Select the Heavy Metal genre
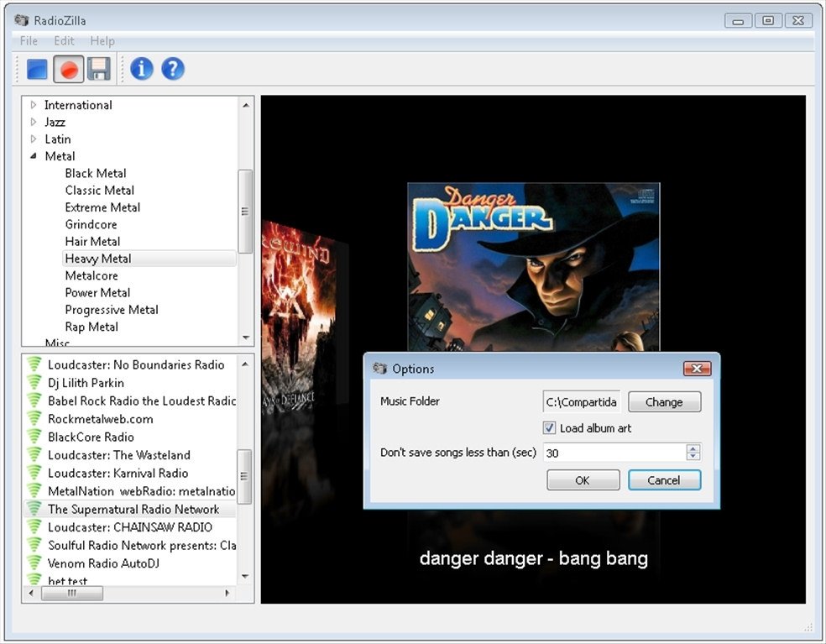 (98, 259)
